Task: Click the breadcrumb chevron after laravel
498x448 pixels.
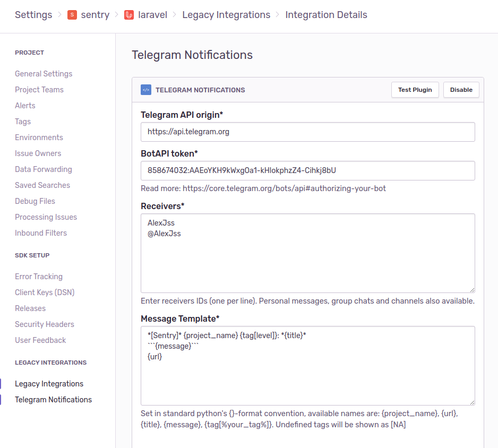Action: click(175, 15)
